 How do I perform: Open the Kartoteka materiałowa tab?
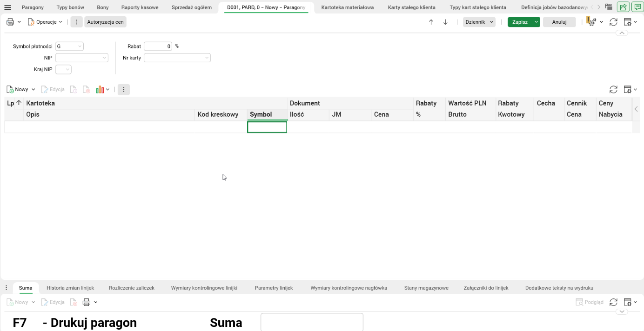(x=348, y=7)
